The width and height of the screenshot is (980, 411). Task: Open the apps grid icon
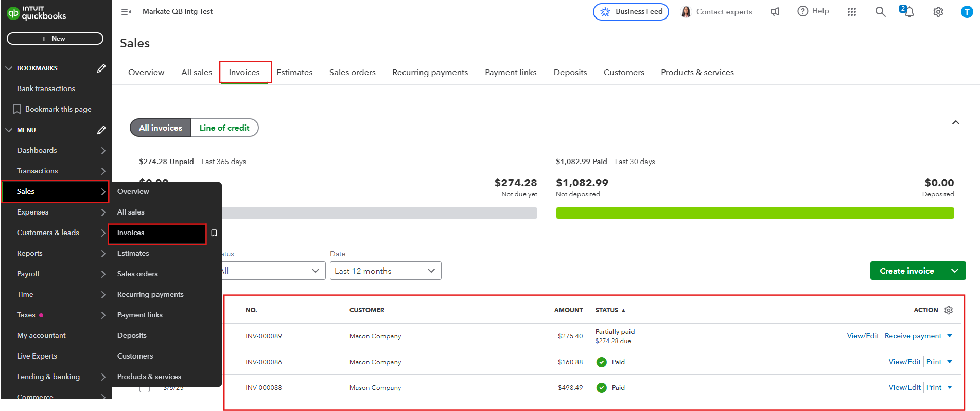pyautogui.click(x=852, y=12)
